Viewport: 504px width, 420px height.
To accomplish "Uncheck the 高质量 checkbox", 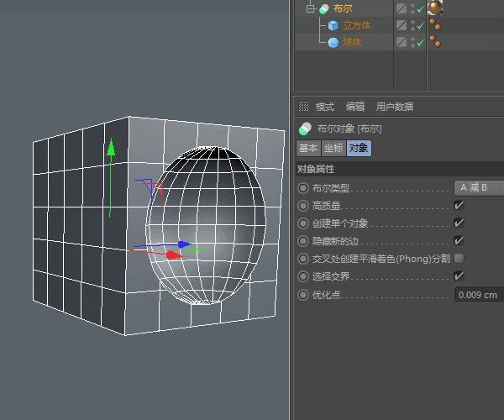I will tap(459, 205).
